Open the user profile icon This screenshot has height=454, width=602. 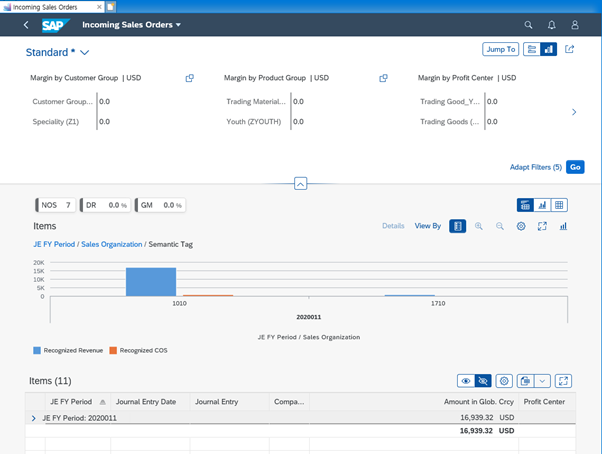click(575, 25)
